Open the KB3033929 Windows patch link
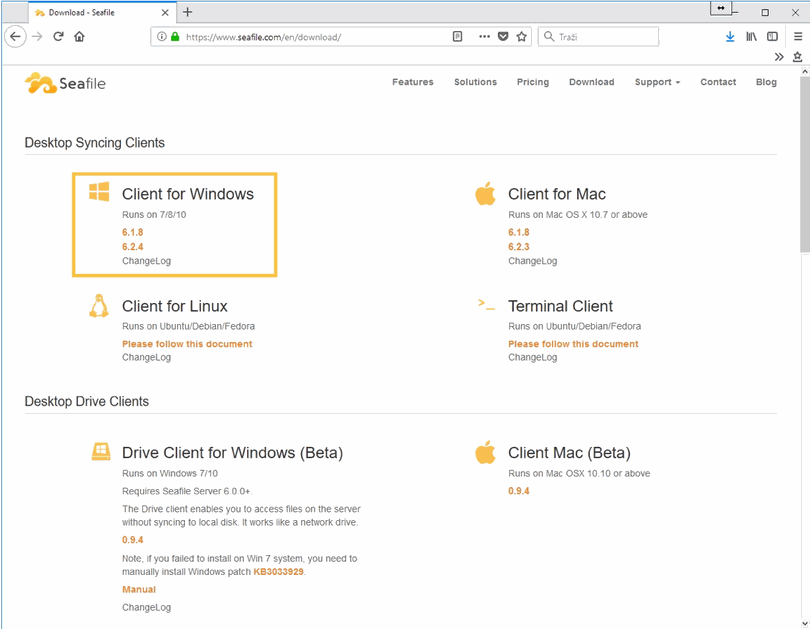 click(x=278, y=572)
